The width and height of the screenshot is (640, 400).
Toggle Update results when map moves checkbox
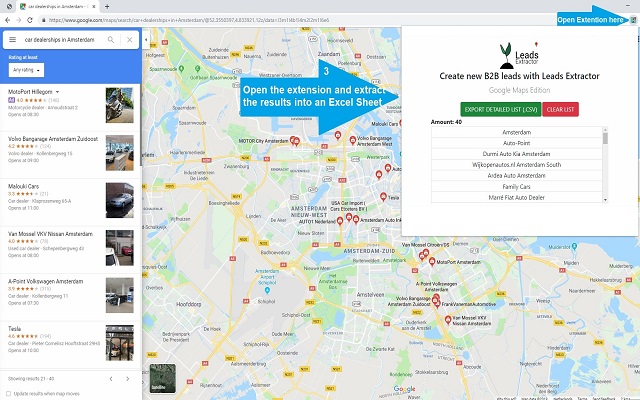pyautogui.click(x=8, y=394)
